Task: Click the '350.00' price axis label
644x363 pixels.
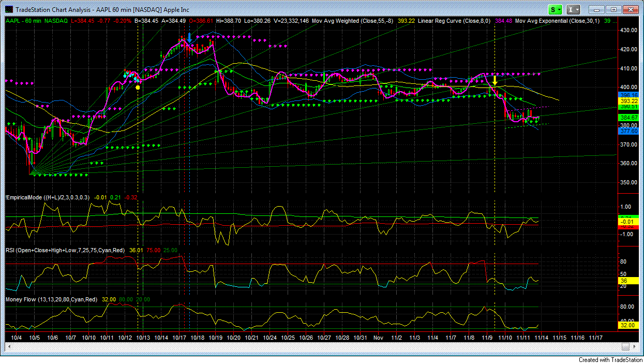Action: (x=629, y=183)
